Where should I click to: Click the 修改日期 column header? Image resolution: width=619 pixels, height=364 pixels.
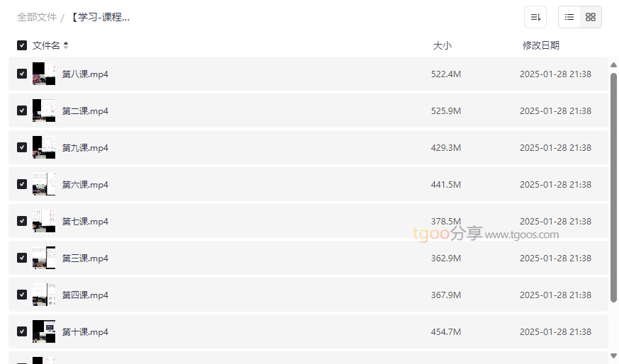540,45
